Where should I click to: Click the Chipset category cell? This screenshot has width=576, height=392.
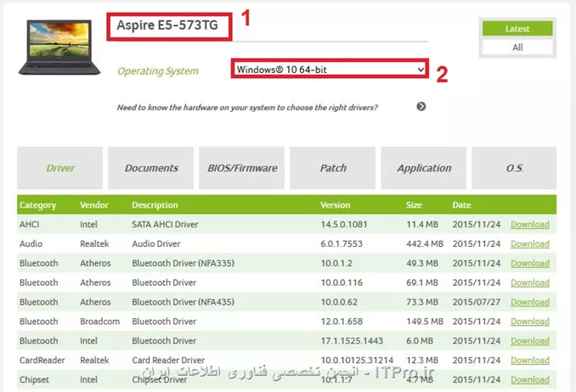(x=34, y=379)
